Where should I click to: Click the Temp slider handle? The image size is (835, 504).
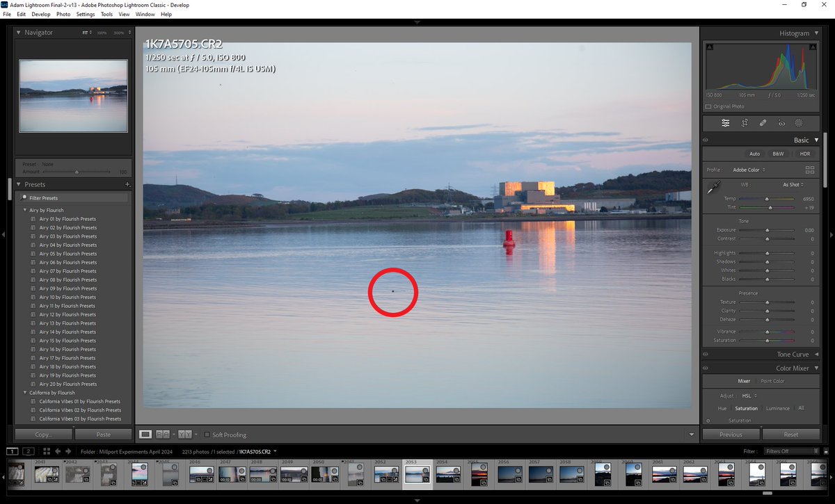[x=768, y=199]
